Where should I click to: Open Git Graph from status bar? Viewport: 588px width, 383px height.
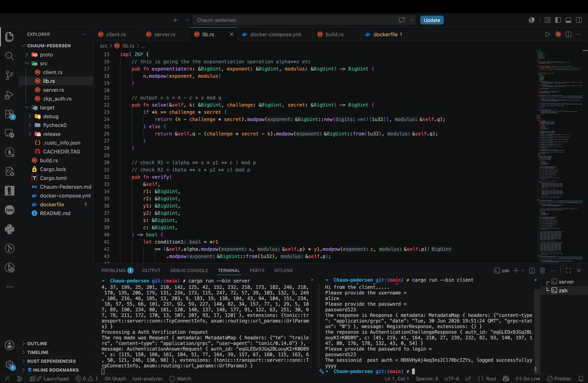tap(115, 379)
